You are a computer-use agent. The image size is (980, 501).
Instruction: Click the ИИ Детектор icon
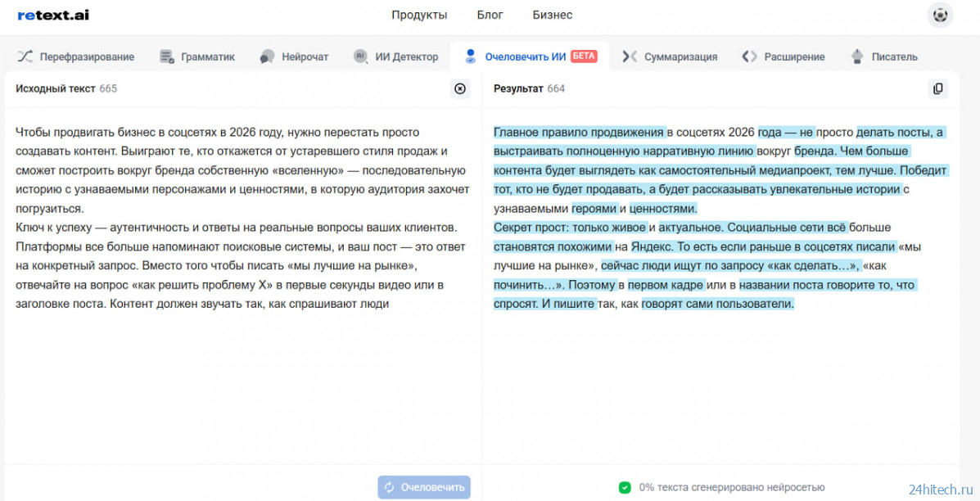pos(360,56)
